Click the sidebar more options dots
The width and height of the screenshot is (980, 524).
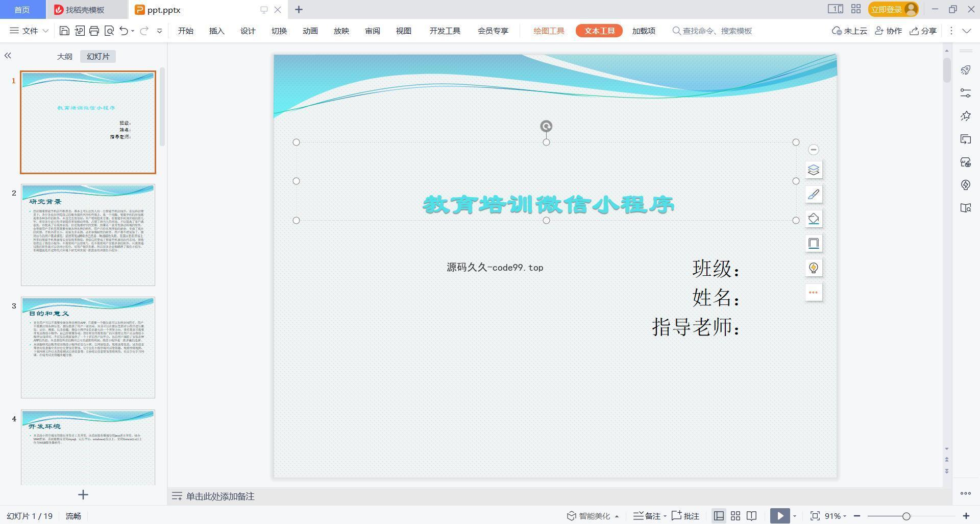pyautogui.click(x=965, y=493)
